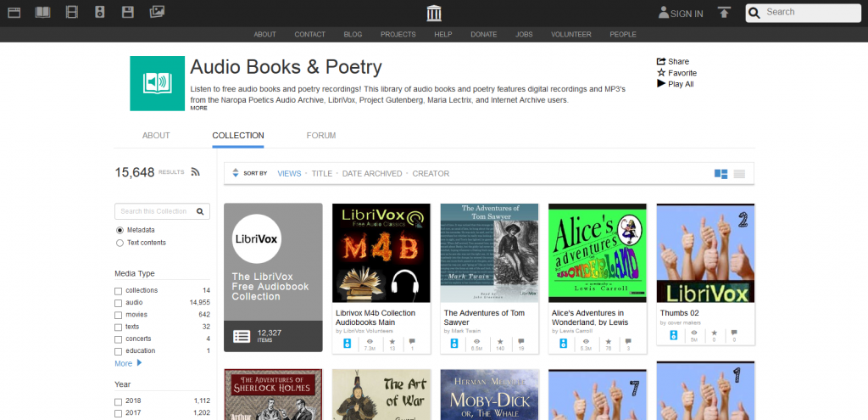Check the 2018 year filter box

pos(118,401)
